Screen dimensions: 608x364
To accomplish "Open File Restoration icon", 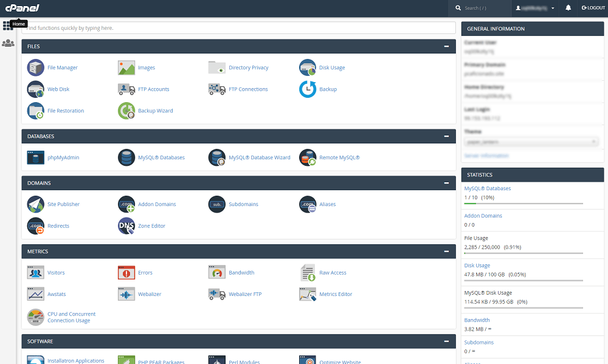I will click(x=35, y=111).
